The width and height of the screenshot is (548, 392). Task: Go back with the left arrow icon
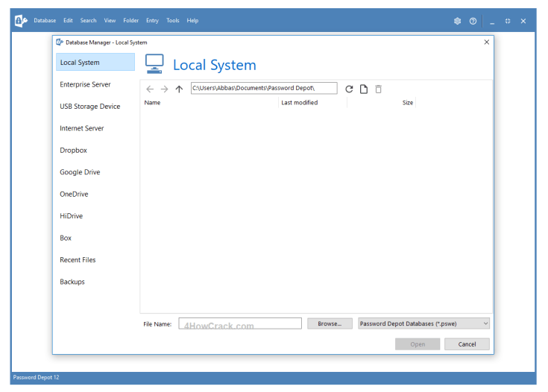[150, 89]
